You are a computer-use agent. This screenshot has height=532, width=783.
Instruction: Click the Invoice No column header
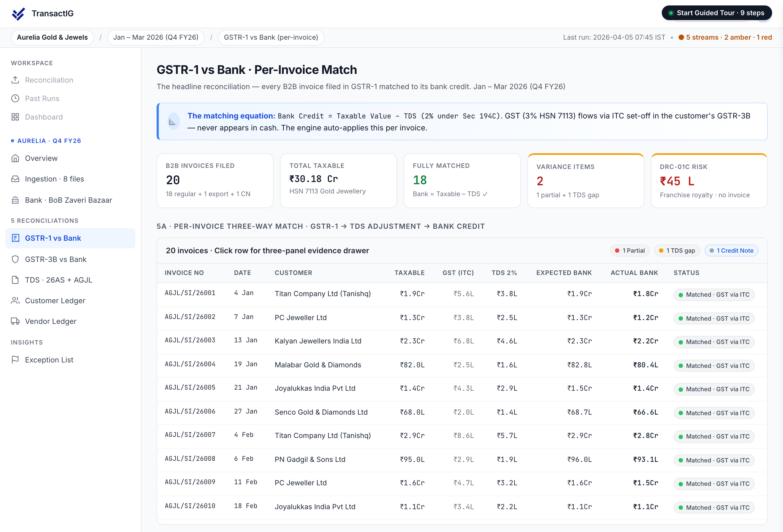click(x=184, y=273)
